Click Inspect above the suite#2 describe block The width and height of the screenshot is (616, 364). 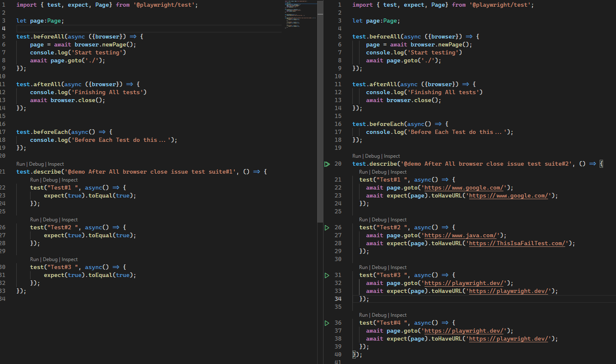coord(392,156)
